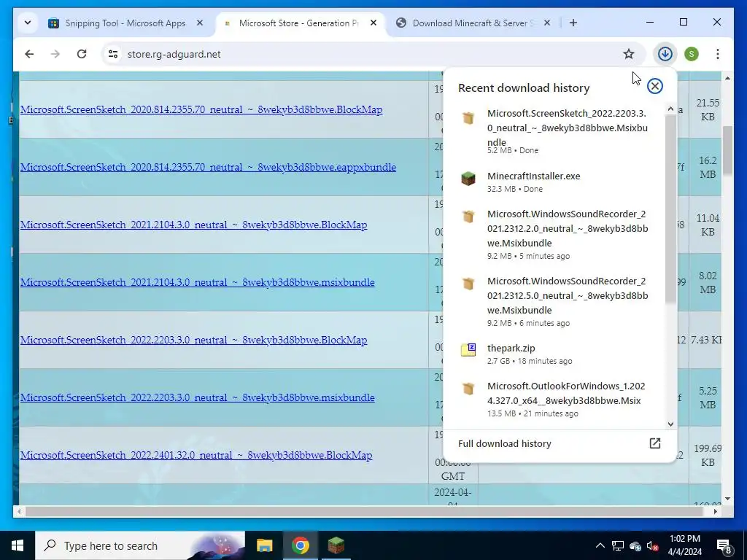Image resolution: width=747 pixels, height=560 pixels.
Task: Go forward with the forward arrow
Action: [55, 54]
